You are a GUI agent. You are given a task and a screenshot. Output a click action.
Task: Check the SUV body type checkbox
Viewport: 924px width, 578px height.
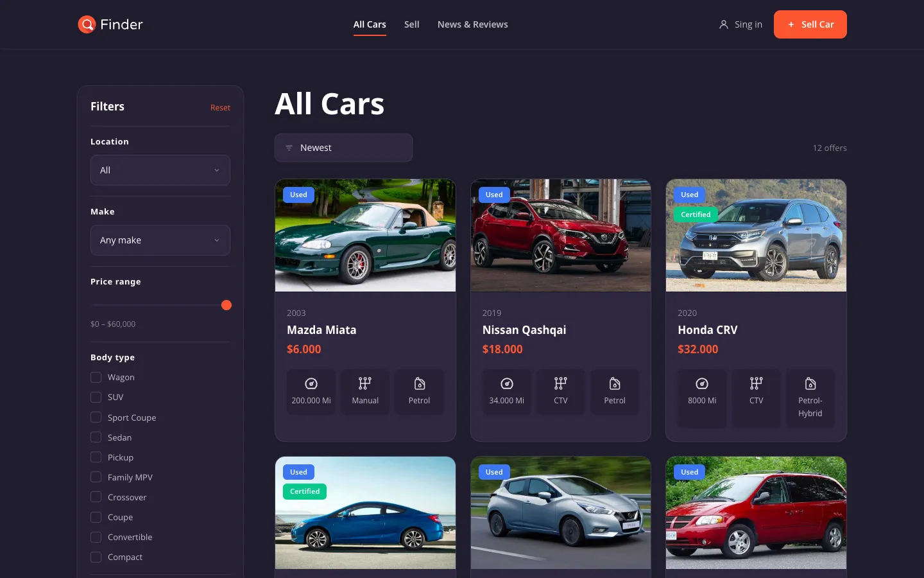96,397
